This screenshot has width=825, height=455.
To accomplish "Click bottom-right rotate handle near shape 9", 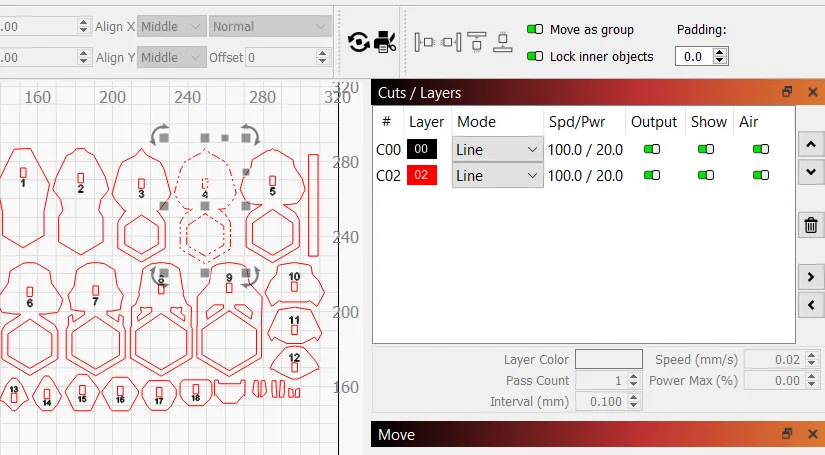I will [250, 276].
